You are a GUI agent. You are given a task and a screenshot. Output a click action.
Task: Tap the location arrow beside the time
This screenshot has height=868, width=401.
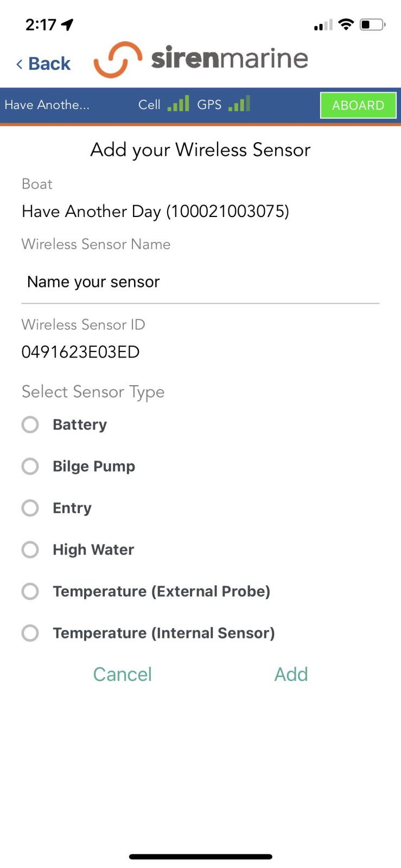click(x=67, y=24)
